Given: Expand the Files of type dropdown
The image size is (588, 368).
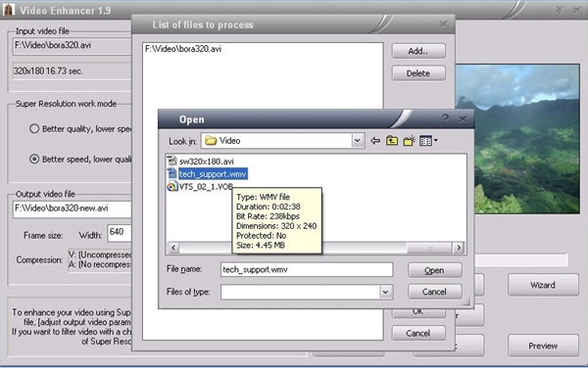Looking at the screenshot, I should pyautogui.click(x=385, y=292).
